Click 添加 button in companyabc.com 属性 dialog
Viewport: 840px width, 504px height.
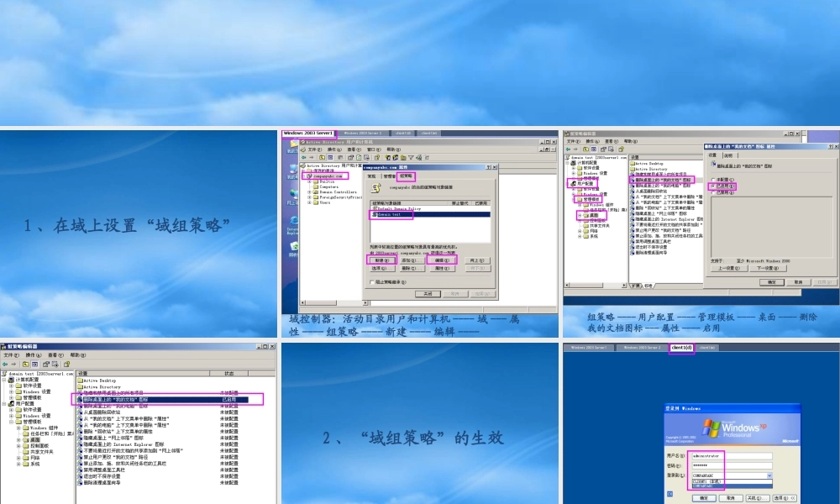[412, 260]
